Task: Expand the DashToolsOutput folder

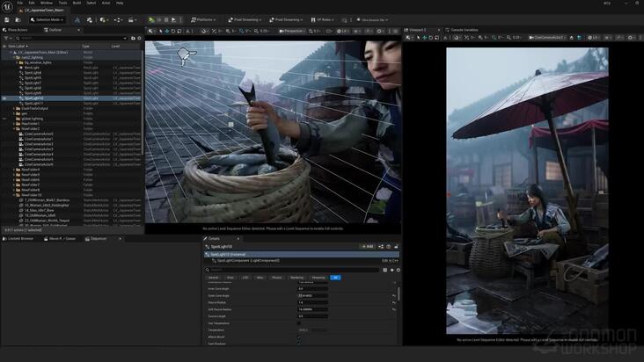Action: (x=13, y=109)
